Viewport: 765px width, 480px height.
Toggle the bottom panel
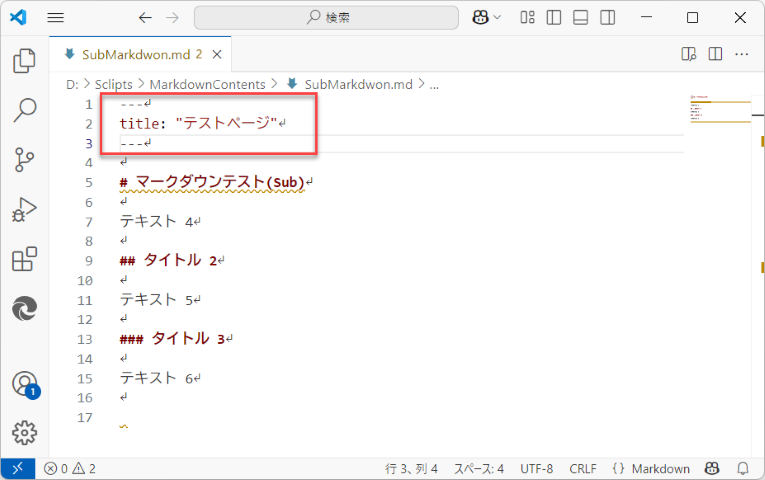click(581, 18)
